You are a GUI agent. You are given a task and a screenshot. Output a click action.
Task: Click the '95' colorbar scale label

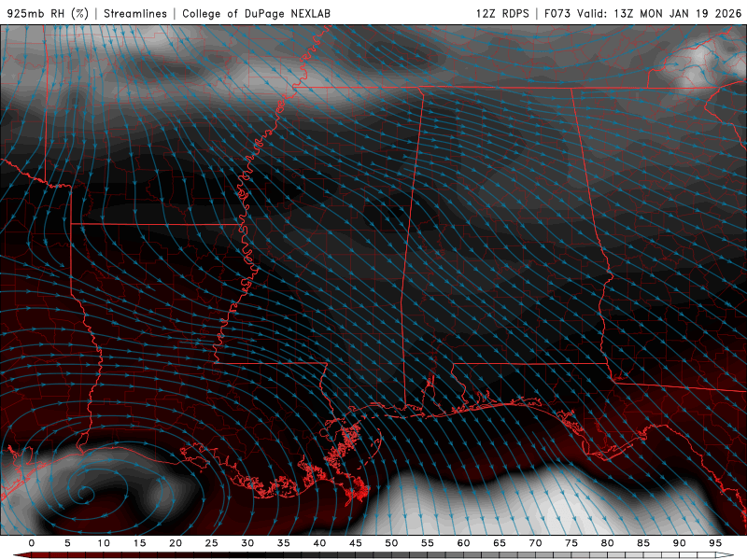click(715, 543)
